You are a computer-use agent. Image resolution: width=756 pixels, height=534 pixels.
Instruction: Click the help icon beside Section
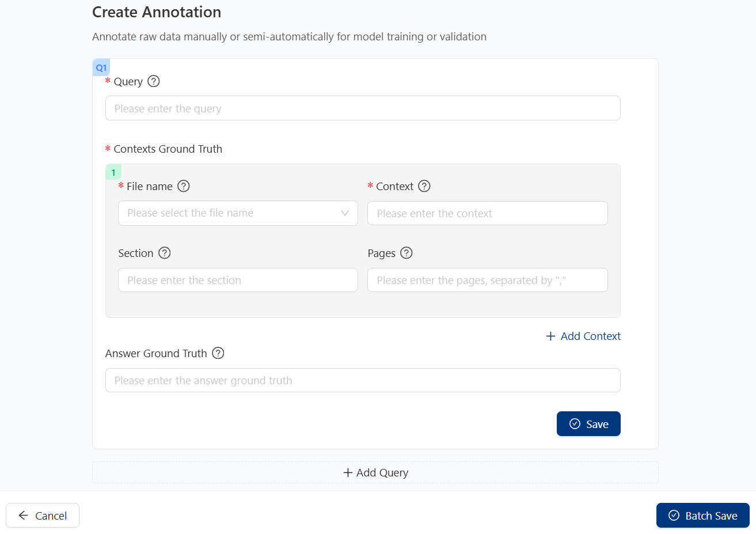click(165, 253)
